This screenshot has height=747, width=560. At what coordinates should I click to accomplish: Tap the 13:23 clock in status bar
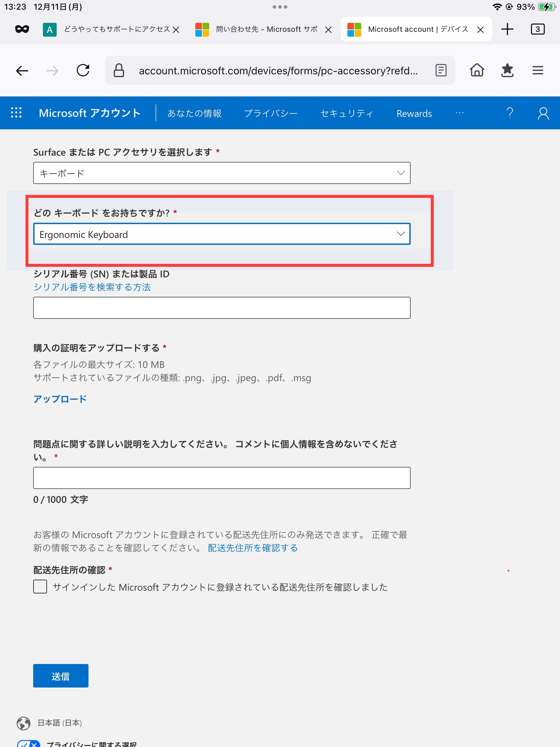[x=15, y=7]
